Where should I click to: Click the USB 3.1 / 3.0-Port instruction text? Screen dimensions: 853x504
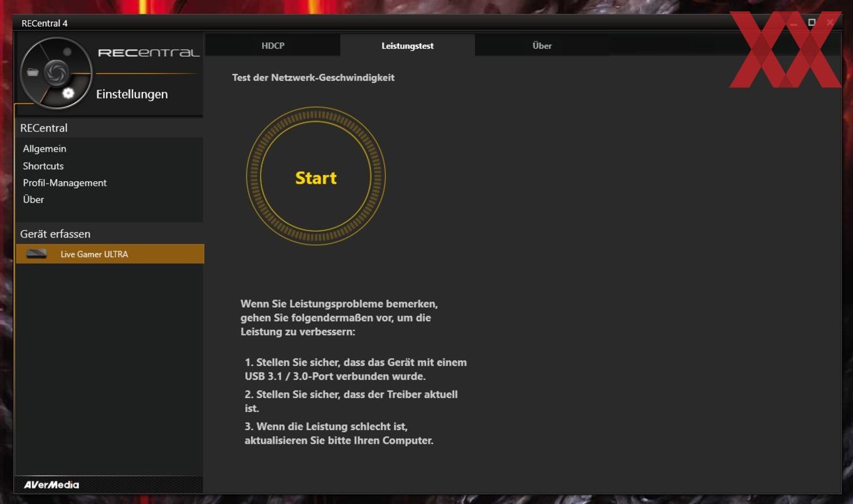tap(356, 369)
